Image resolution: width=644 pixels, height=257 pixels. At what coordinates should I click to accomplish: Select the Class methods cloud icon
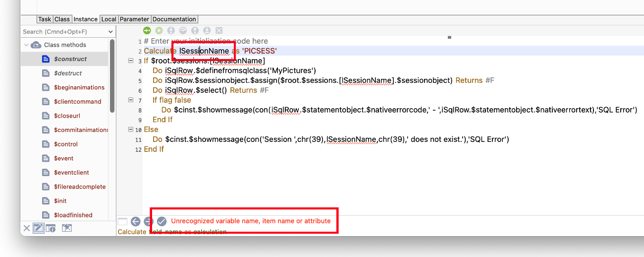(36, 45)
